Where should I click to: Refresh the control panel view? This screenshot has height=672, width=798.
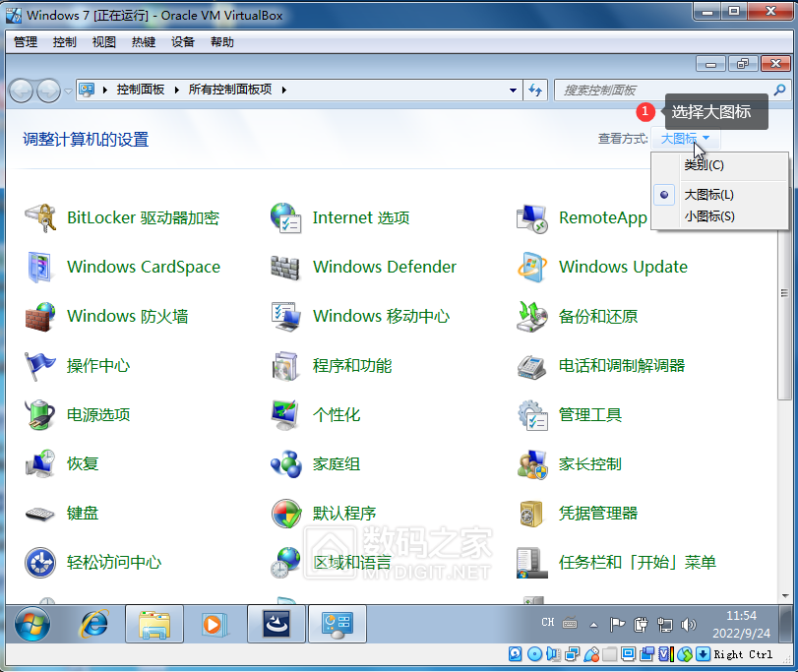click(x=535, y=91)
